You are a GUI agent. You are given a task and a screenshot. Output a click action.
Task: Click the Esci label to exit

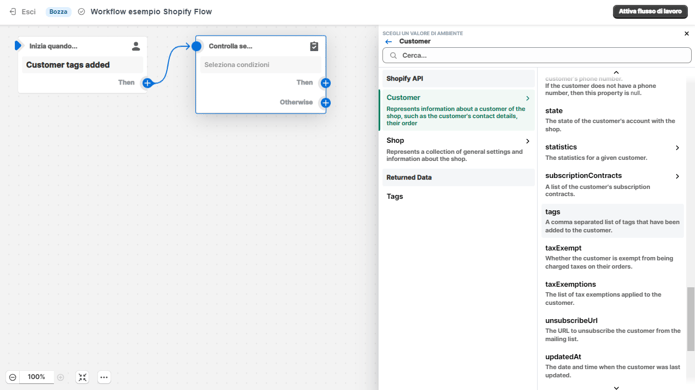point(28,12)
